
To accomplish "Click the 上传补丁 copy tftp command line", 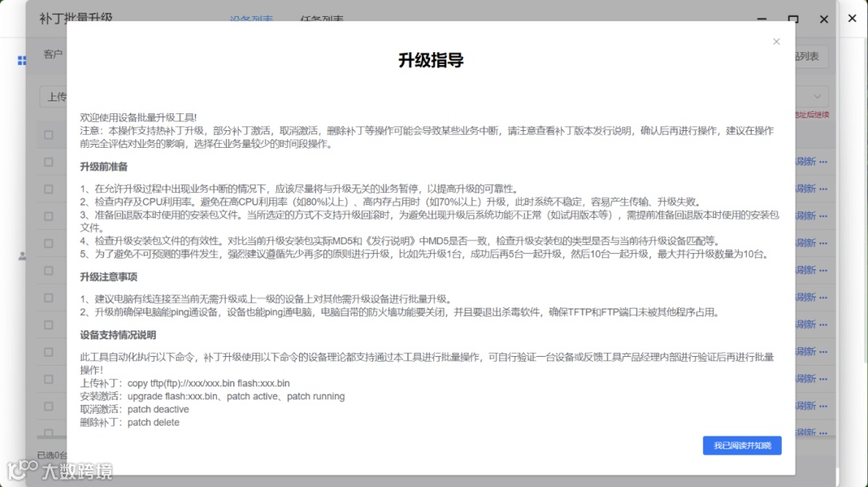I will tap(185, 383).
